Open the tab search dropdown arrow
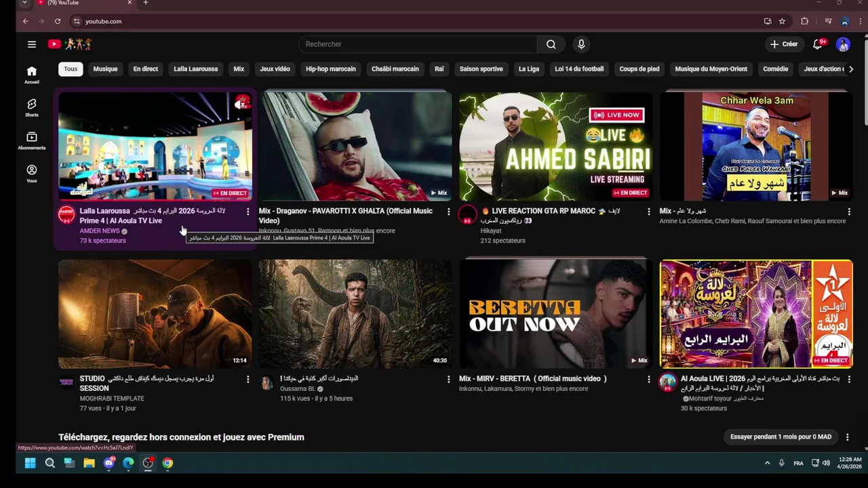Image resolution: width=868 pixels, height=488 pixels. pos(24,3)
